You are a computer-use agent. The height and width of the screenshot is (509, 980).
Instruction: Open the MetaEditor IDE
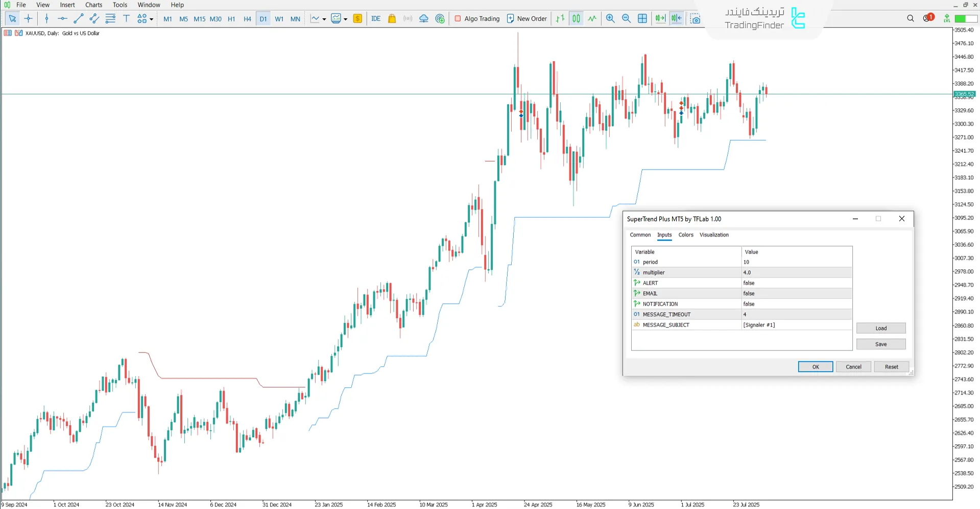[376, 19]
